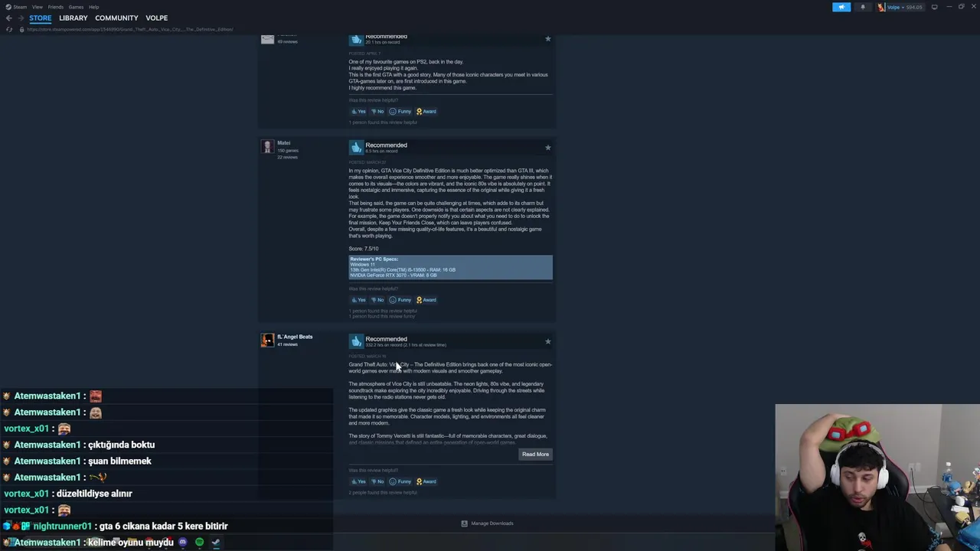Click the streamer webcam overlay

pos(877,478)
